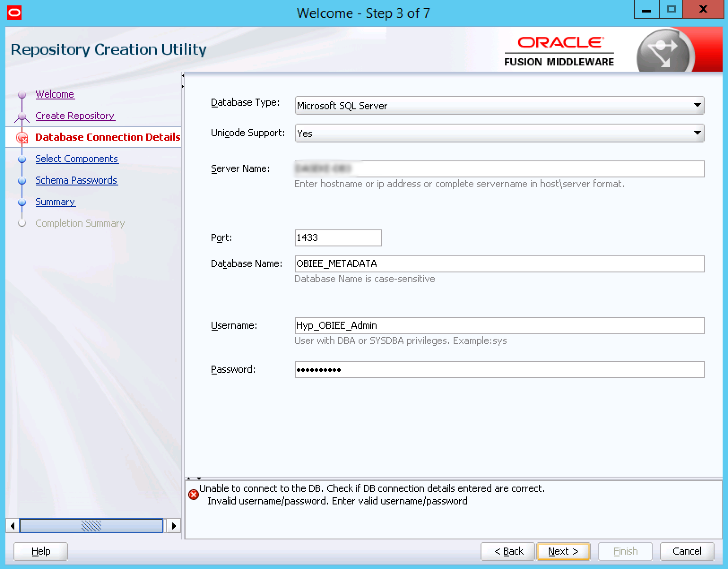The height and width of the screenshot is (569, 728).
Task: Click the Database Connection Details step error icon
Action: 22,138
